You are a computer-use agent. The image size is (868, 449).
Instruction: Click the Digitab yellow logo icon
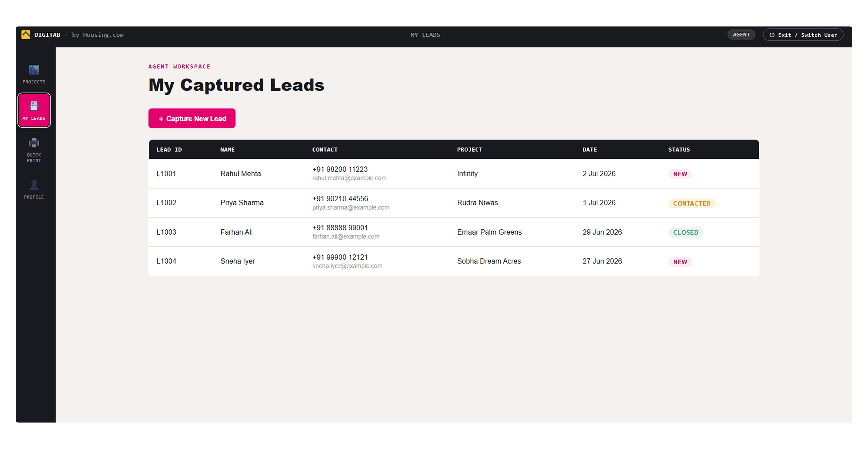[26, 35]
